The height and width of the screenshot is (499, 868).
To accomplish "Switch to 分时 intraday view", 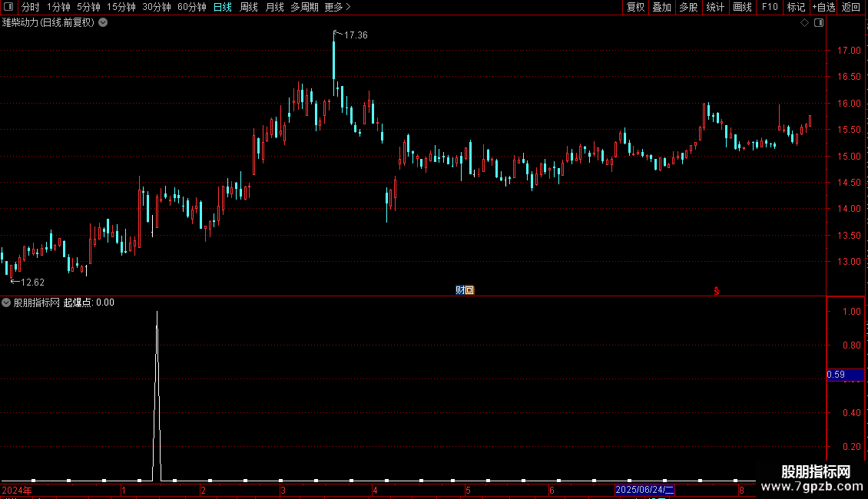I will (x=31, y=7).
